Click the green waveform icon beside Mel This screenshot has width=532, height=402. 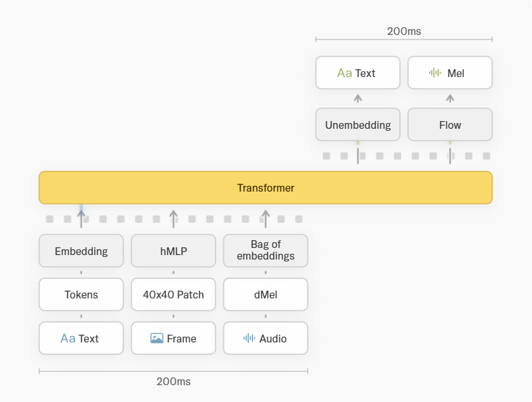[x=435, y=73]
